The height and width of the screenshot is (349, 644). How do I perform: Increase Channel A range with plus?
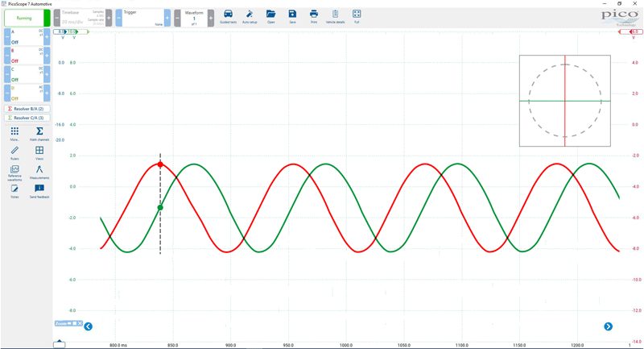point(47,36)
